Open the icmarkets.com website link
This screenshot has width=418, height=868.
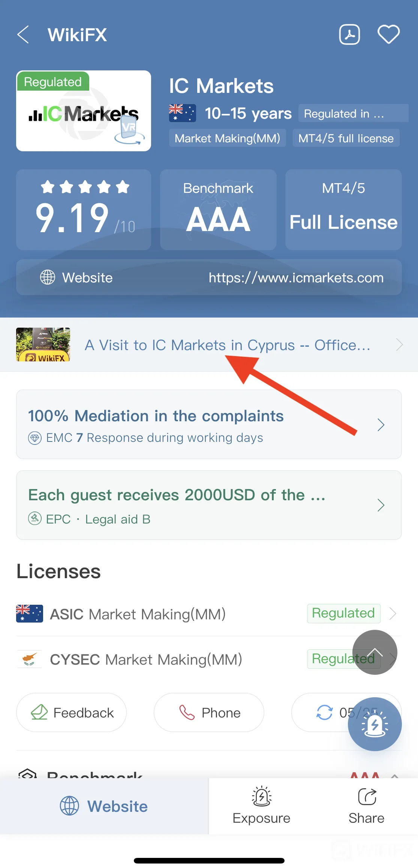[296, 277]
